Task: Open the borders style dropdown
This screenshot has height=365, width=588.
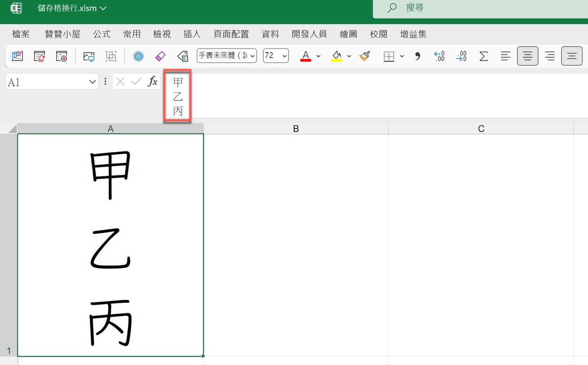Action: (x=402, y=56)
